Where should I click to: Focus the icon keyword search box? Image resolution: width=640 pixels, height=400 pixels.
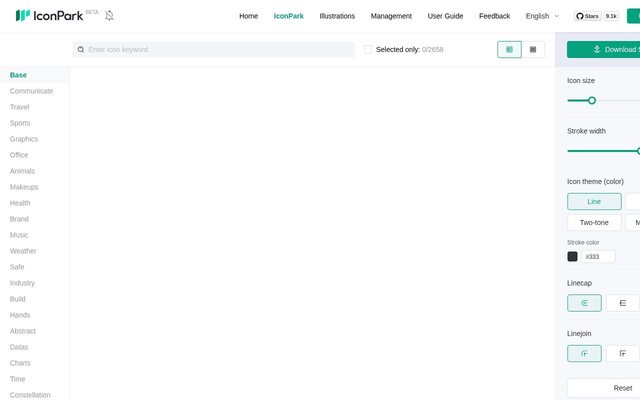click(x=213, y=49)
